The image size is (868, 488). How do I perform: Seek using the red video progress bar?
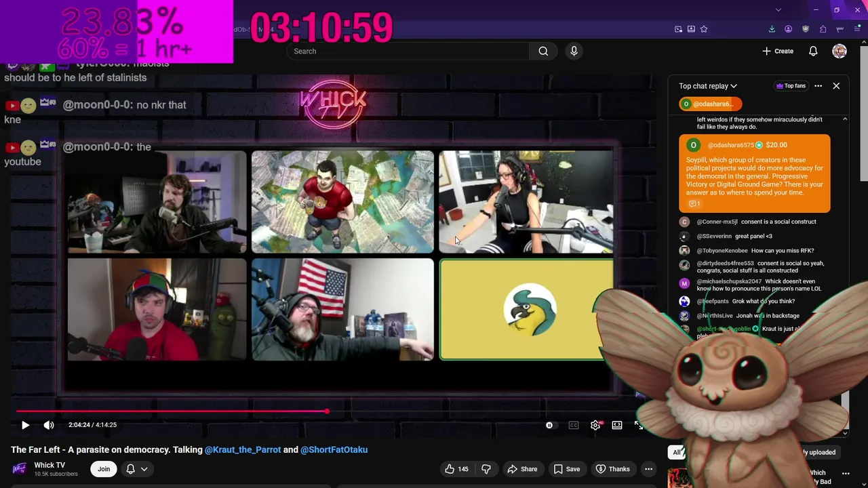click(x=328, y=411)
